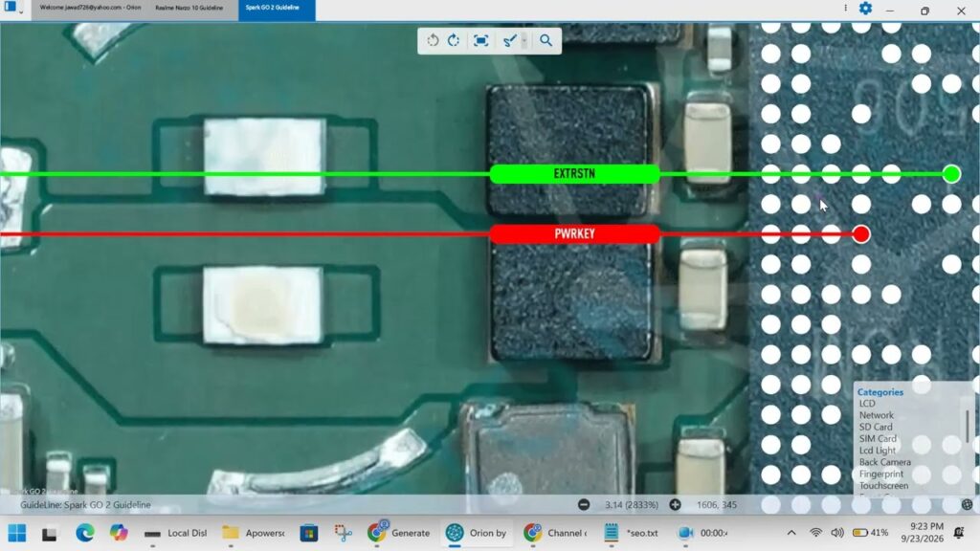Open the blue settings gear

[865, 8]
